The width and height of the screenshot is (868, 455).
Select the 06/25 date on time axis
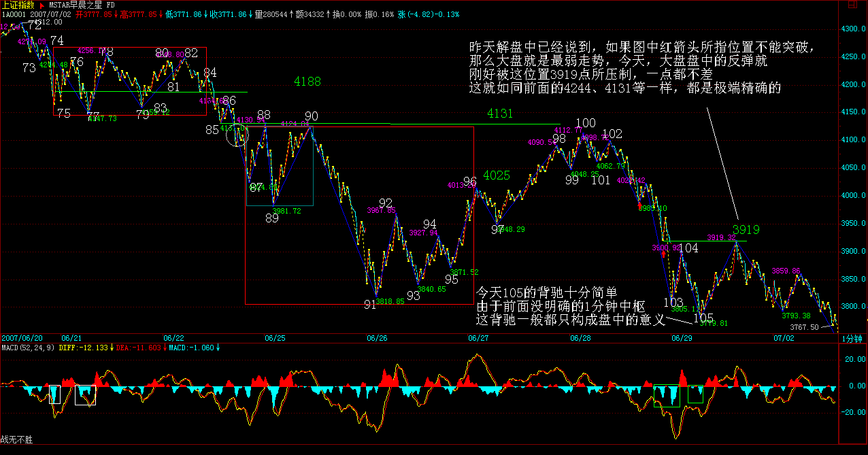point(275,338)
